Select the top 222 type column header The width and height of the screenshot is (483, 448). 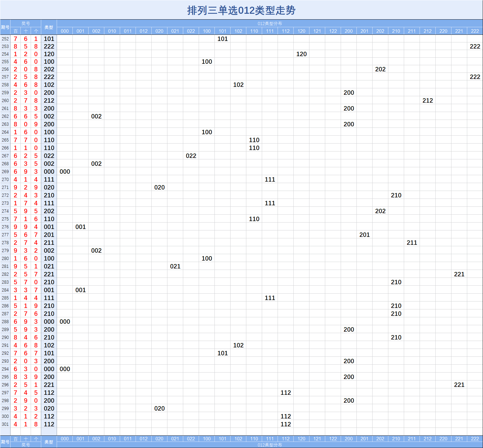pos(475,31)
